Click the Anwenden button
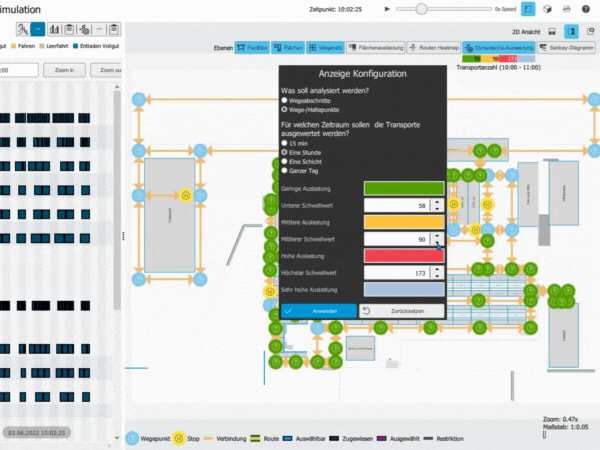This screenshot has height=450, width=600. click(317, 311)
